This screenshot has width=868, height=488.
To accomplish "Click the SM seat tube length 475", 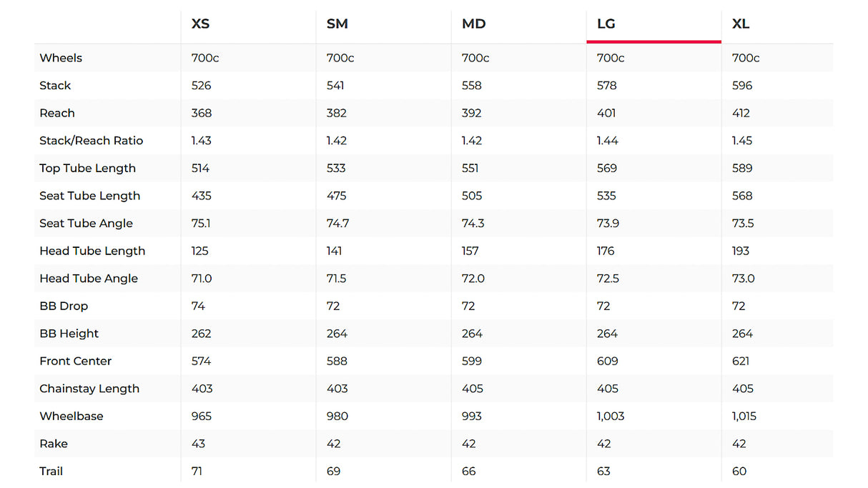I will (x=337, y=196).
